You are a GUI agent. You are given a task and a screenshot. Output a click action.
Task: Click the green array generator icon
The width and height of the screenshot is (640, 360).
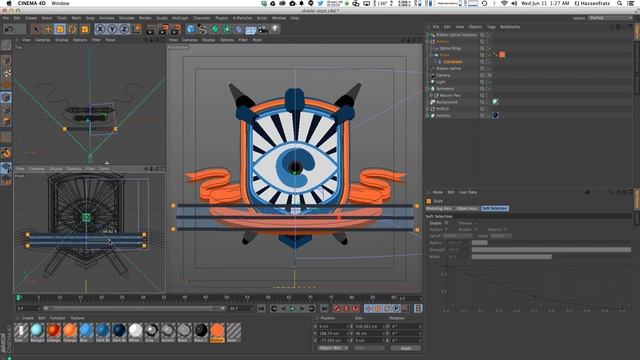(227, 29)
